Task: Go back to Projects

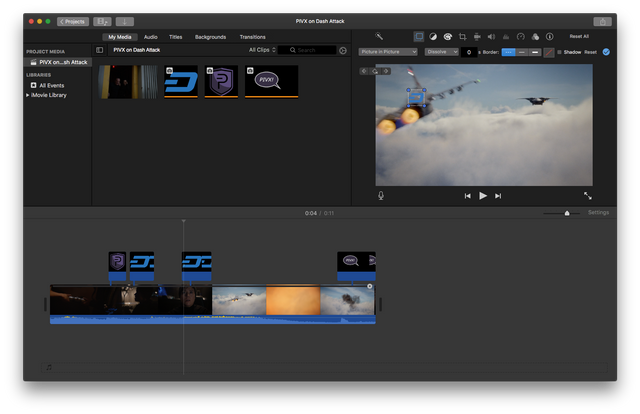Action: [72, 21]
